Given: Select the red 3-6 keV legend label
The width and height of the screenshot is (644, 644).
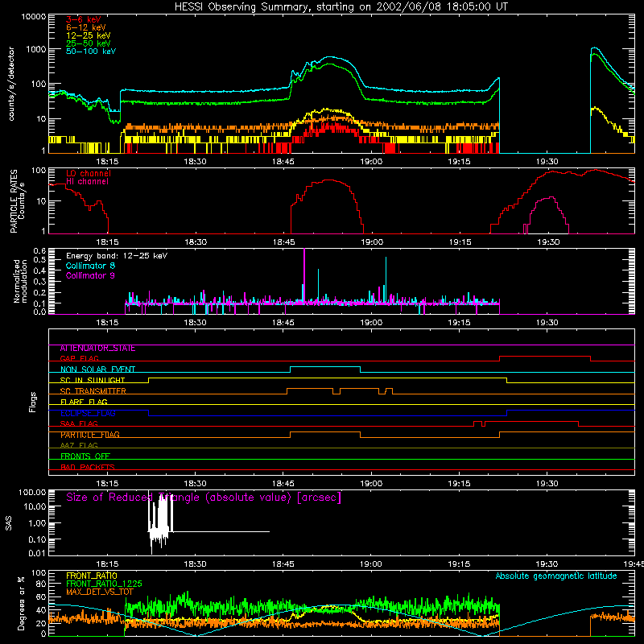Looking at the screenshot, I should 84,19.
